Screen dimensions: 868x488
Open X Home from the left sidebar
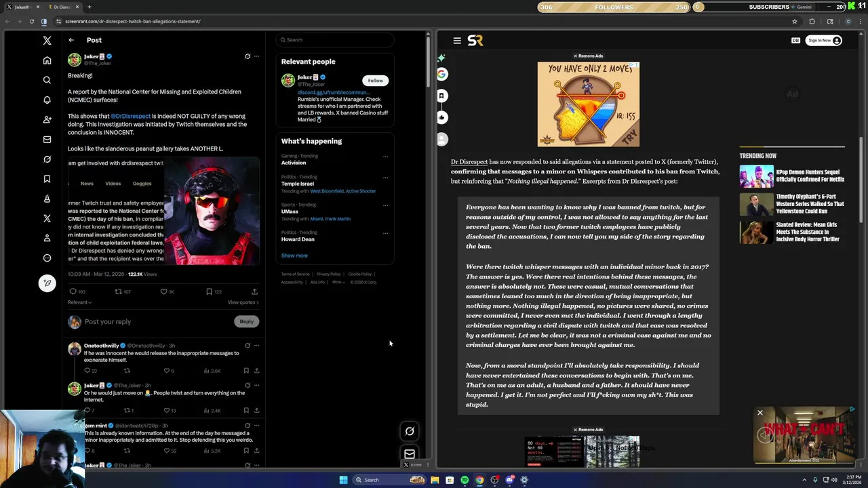coord(47,60)
